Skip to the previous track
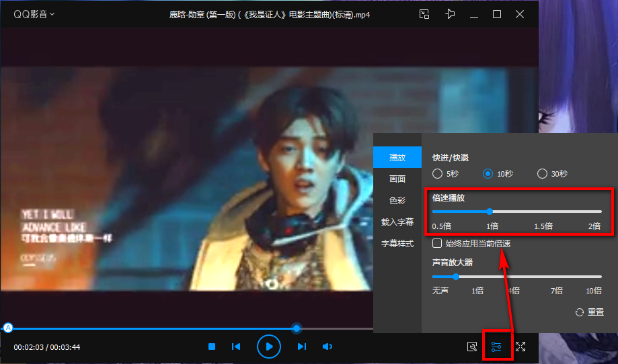 [236, 347]
